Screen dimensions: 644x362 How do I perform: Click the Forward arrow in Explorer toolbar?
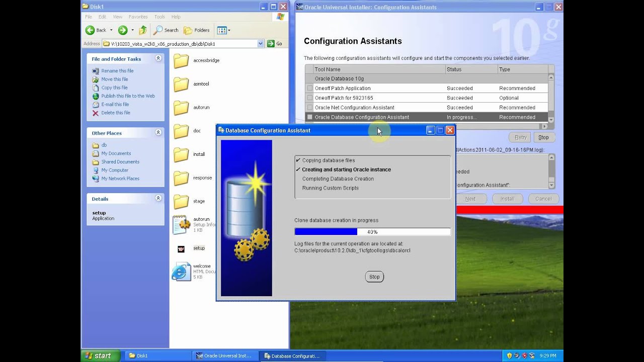pos(123,30)
